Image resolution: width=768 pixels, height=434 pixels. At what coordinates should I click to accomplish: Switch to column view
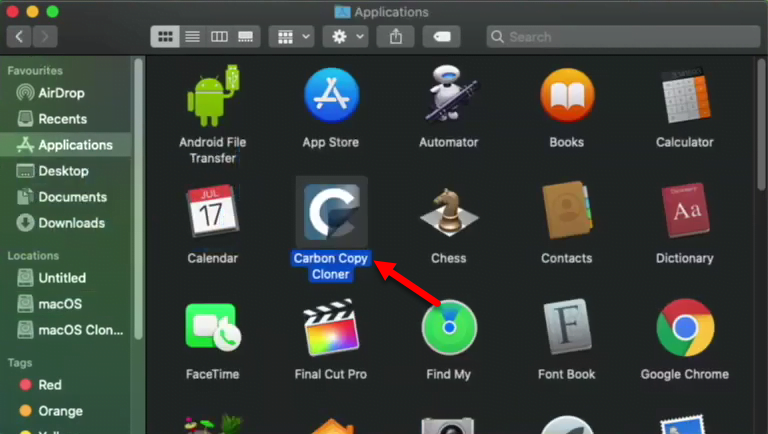point(219,37)
